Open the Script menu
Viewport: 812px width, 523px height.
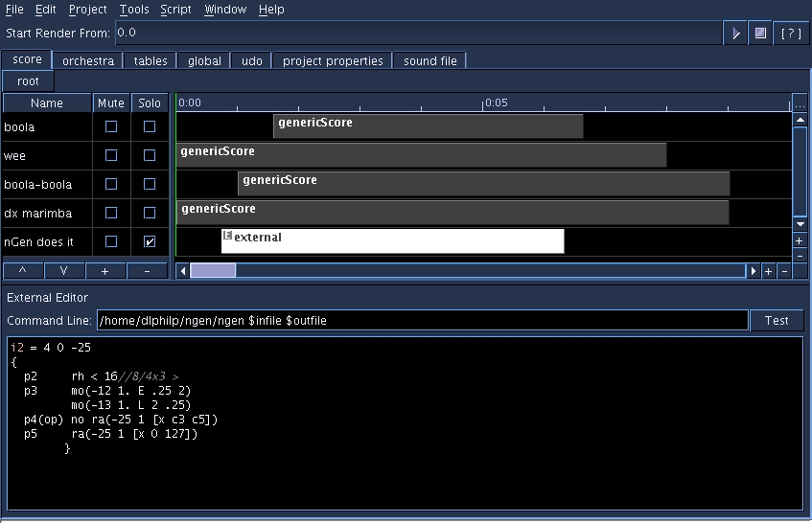click(x=176, y=10)
